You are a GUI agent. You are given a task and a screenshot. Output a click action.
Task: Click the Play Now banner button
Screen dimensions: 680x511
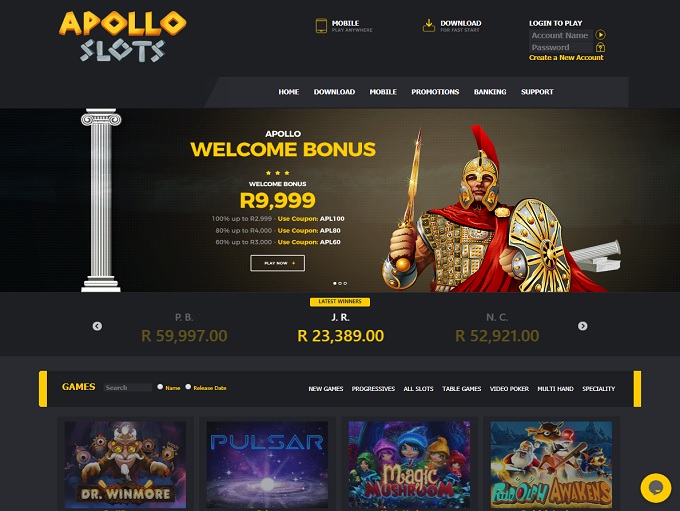tap(278, 263)
